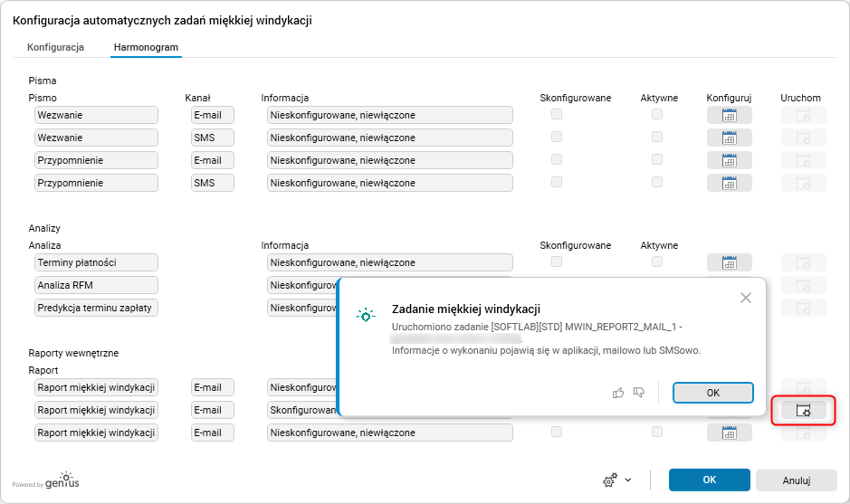Toggle Aktywne checkbox for Przypomnienie SMS
Image resolution: width=850 pixels, height=504 pixels.
click(657, 182)
